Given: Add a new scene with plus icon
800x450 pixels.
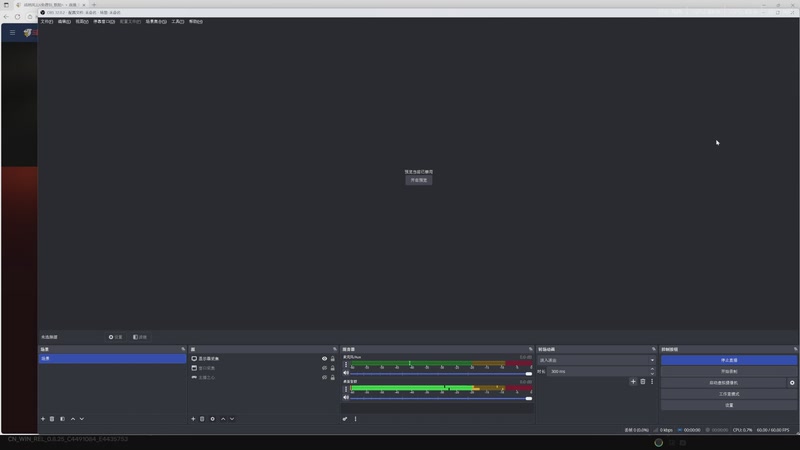Looking at the screenshot, I should pos(43,419).
